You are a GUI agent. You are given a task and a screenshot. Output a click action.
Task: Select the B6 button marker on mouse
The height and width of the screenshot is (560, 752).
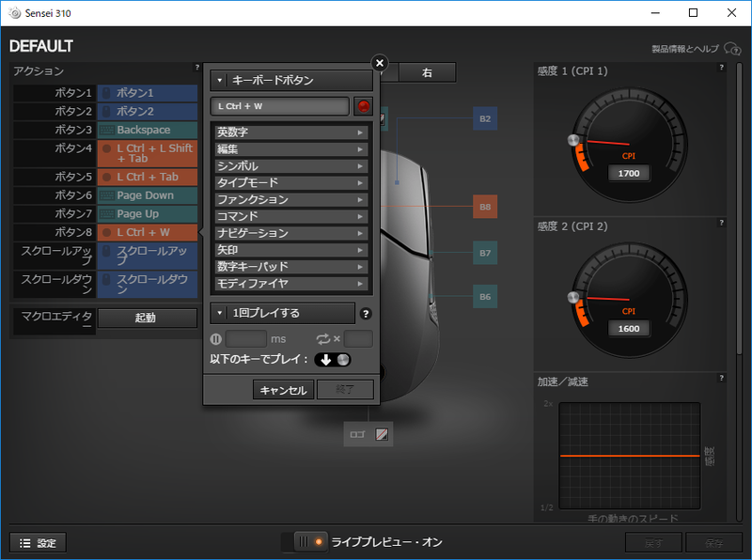[x=485, y=296]
